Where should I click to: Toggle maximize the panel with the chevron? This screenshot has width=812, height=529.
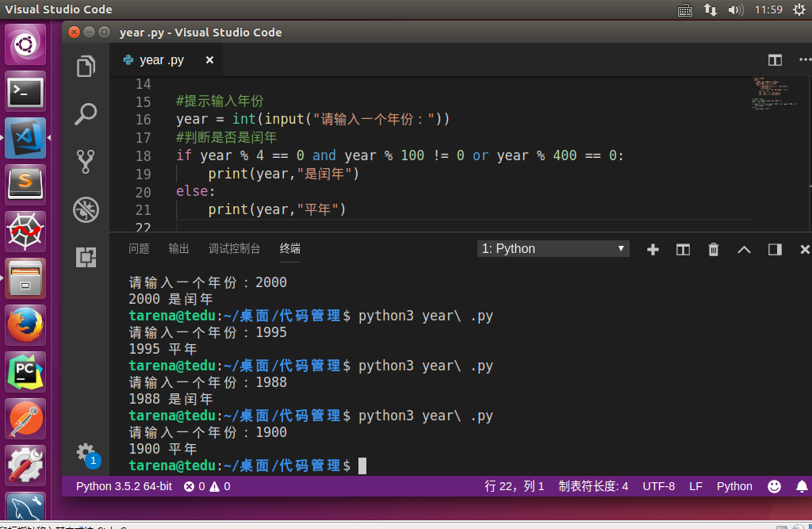tap(744, 249)
